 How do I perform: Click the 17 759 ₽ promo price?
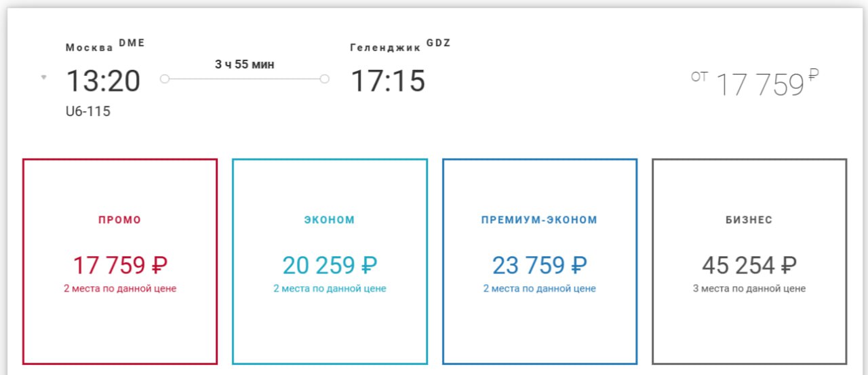(x=120, y=265)
